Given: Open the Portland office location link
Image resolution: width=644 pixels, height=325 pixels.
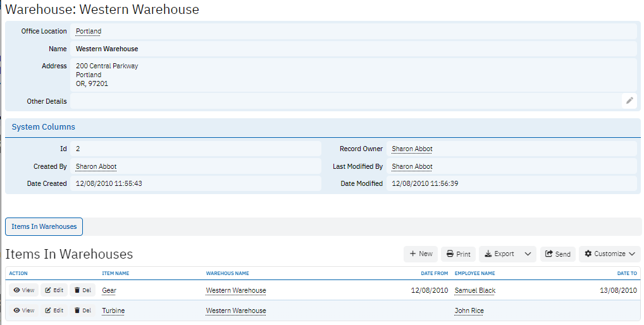Looking at the screenshot, I should (x=88, y=31).
